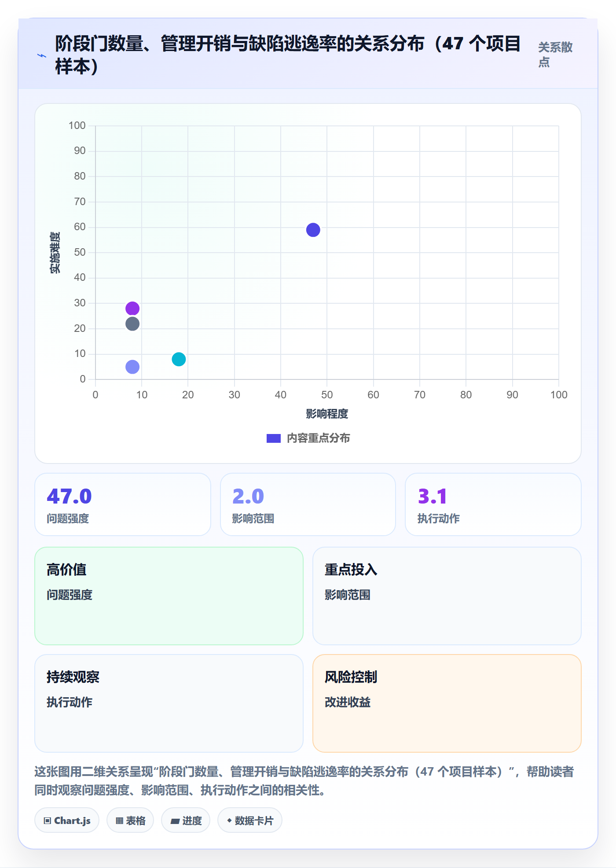Click the 关系散点 badge in the header
The height and width of the screenshot is (868, 616).
[555, 55]
